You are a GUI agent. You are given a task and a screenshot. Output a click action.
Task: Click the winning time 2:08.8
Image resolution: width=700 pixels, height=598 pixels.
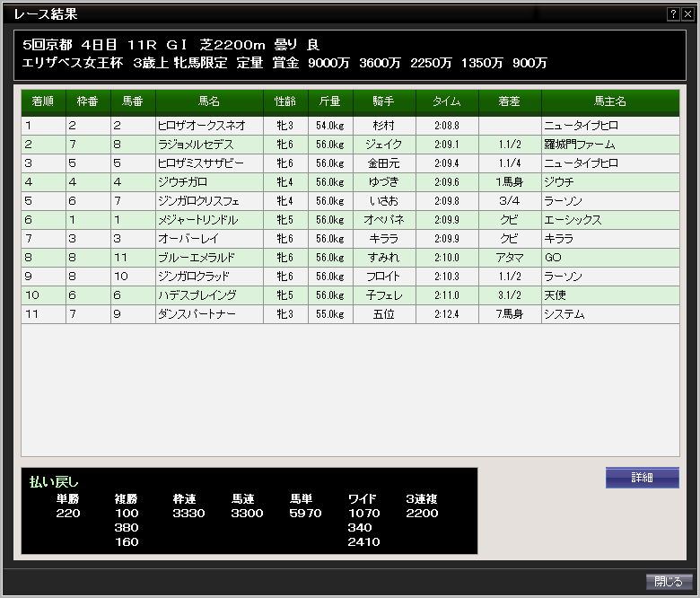tap(447, 126)
